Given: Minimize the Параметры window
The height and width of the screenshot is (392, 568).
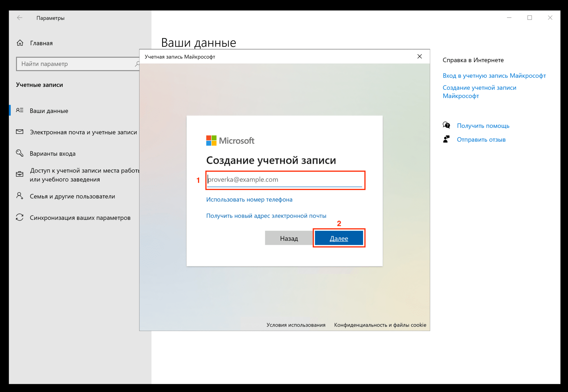Looking at the screenshot, I should pos(509,18).
